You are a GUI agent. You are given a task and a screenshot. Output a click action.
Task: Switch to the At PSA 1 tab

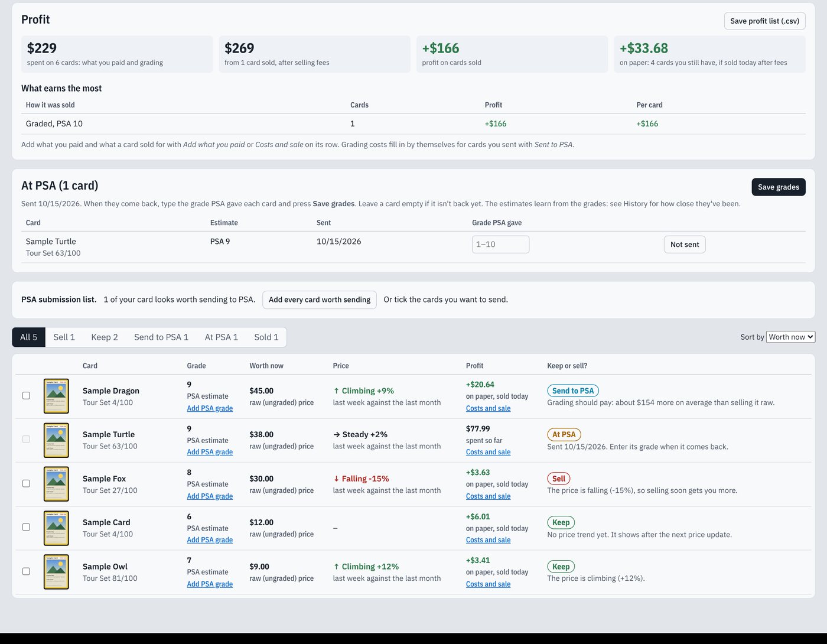pos(222,337)
